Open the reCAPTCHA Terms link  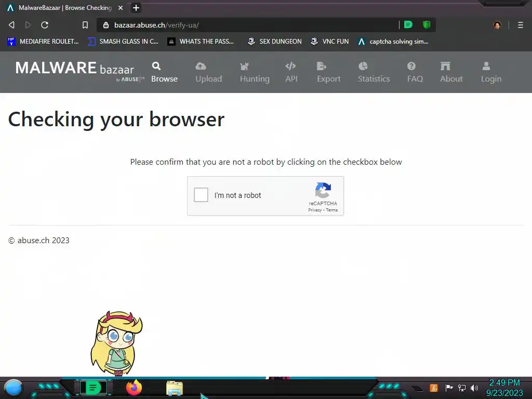point(332,210)
